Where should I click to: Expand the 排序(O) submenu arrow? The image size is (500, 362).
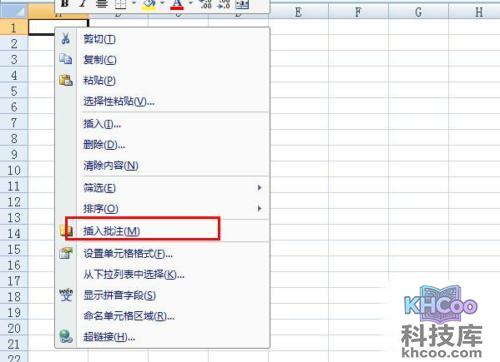point(259,209)
